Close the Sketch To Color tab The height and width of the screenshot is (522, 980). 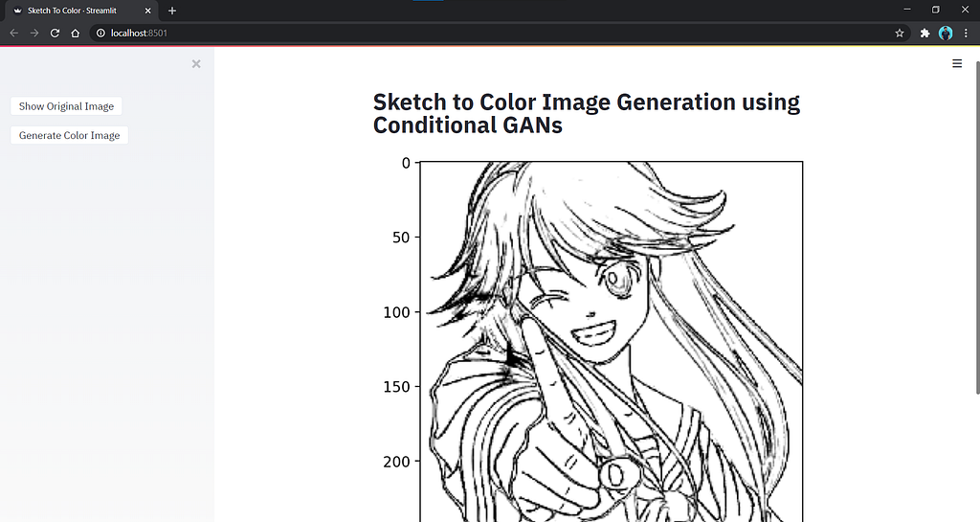pyautogui.click(x=148, y=11)
